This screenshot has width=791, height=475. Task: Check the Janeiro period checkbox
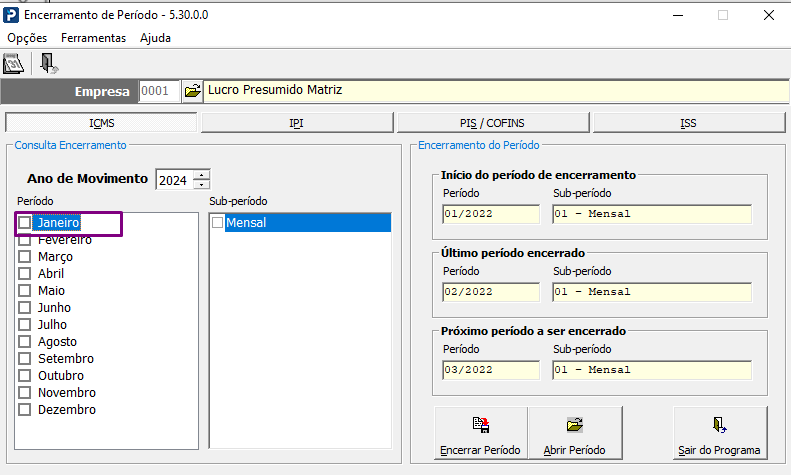[24, 222]
